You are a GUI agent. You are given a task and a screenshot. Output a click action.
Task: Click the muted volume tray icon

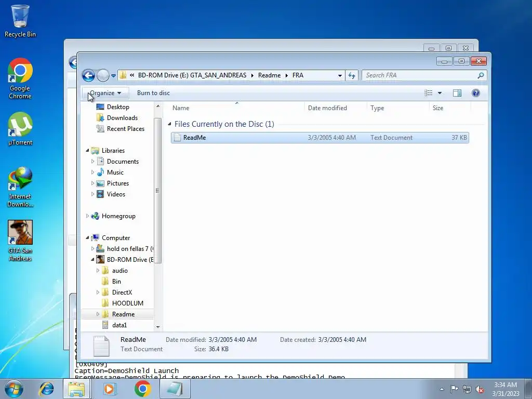[480, 389]
